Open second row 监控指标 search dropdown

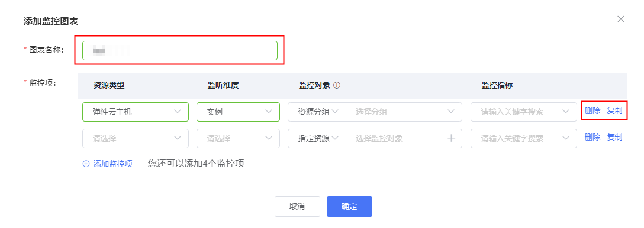524,139
